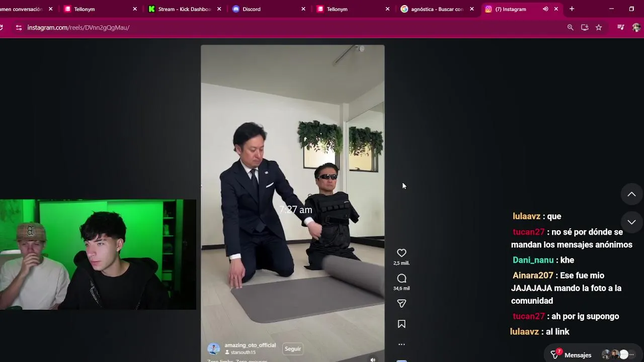
Task: Select the Instagram tab
Action: coord(511,9)
